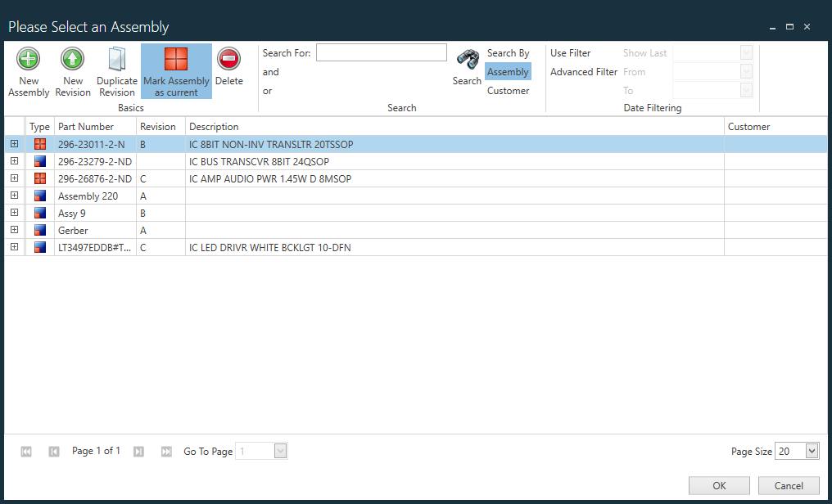Create a New Assembly
The image size is (832, 504).
[28, 70]
